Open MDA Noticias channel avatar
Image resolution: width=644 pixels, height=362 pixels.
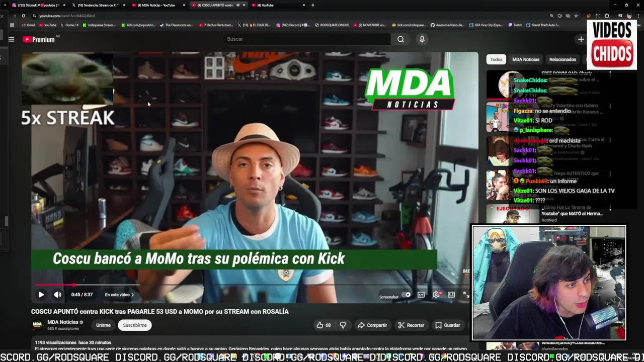pos(37,325)
